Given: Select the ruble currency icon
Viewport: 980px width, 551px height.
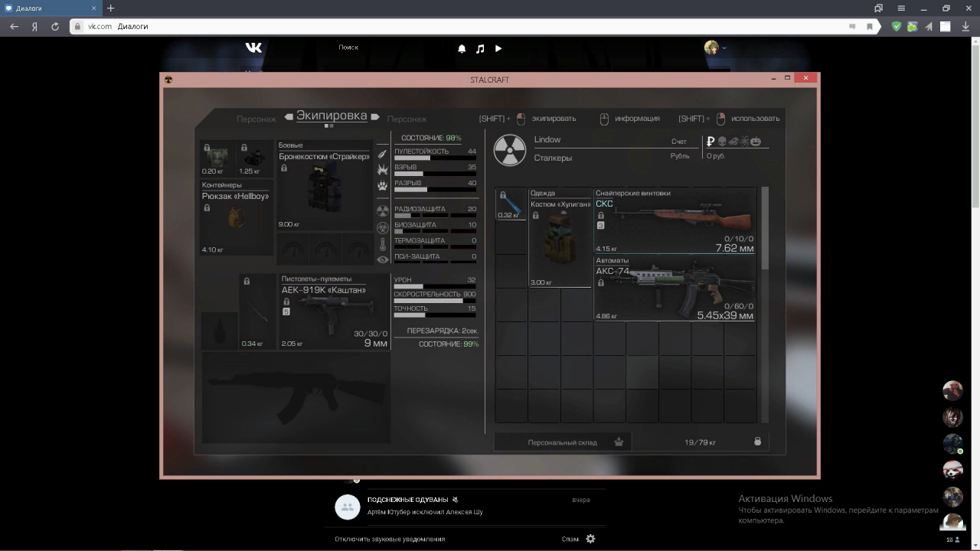Looking at the screenshot, I should coord(710,142).
